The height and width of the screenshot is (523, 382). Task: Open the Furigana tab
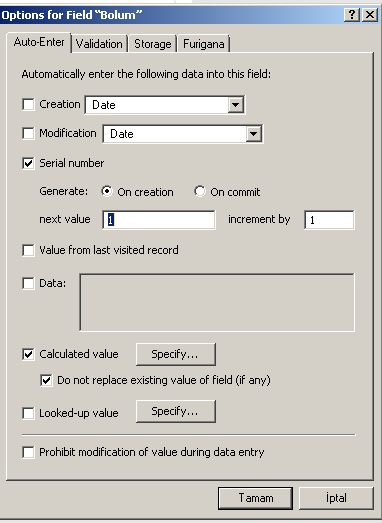(204, 44)
